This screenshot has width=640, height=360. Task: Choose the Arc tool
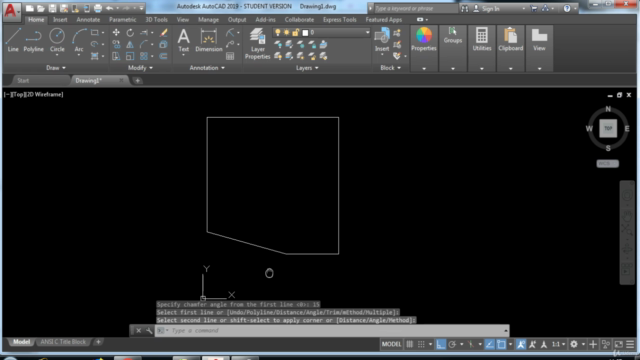coord(79,40)
